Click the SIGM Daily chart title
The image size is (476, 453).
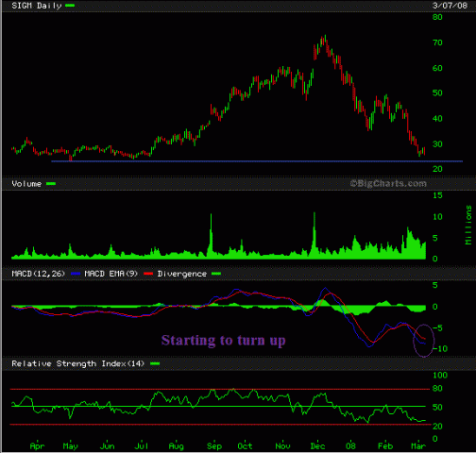(x=37, y=6)
